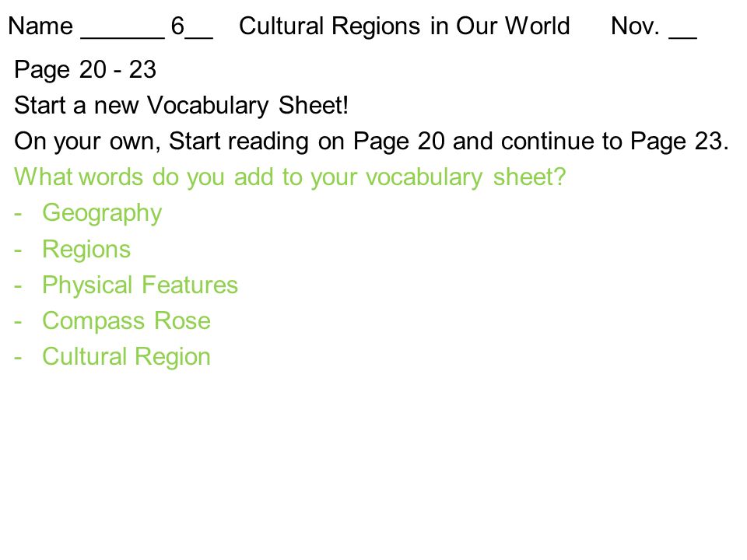
Task: Click the Page 20 - 23 line
Action: point(86,70)
